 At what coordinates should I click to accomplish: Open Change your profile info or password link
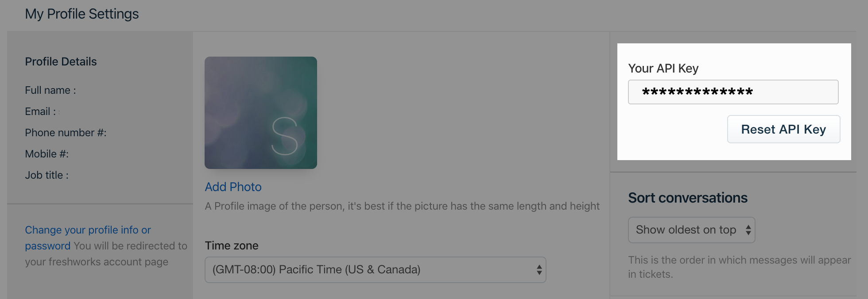coord(88,238)
